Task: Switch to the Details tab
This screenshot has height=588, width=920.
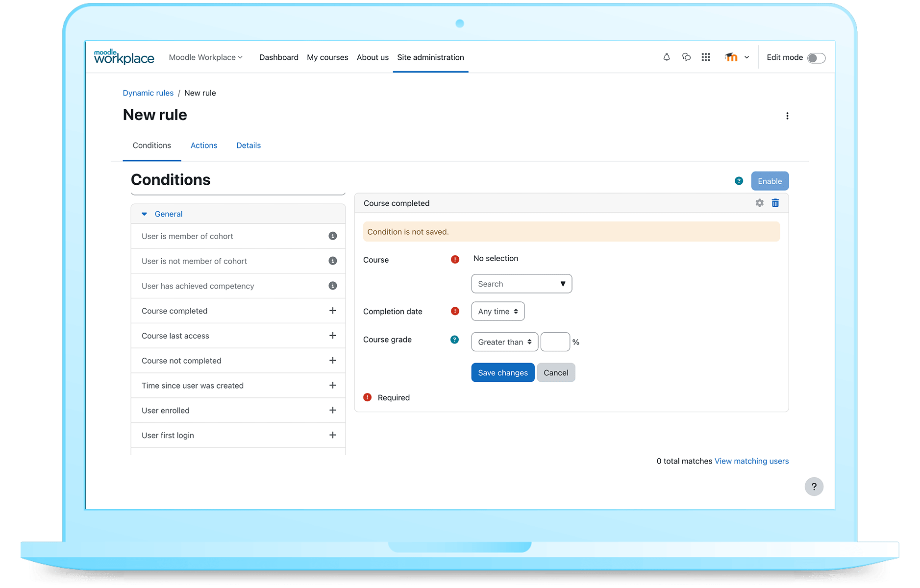Action: pos(248,145)
